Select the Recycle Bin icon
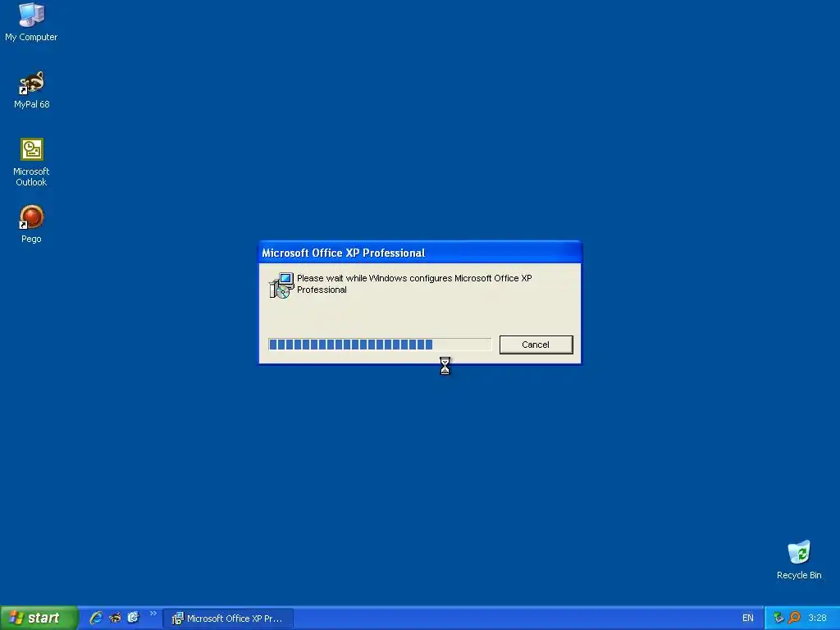The height and width of the screenshot is (630, 840). (799, 559)
